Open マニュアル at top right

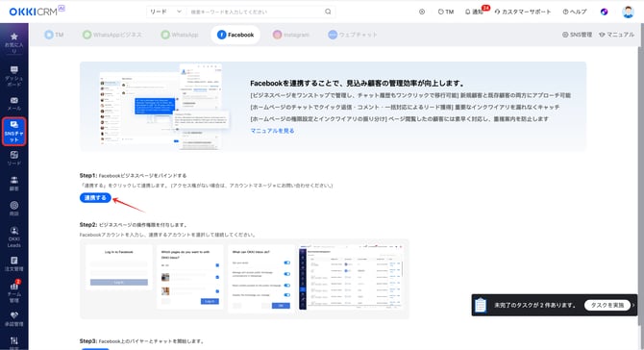[616, 35]
